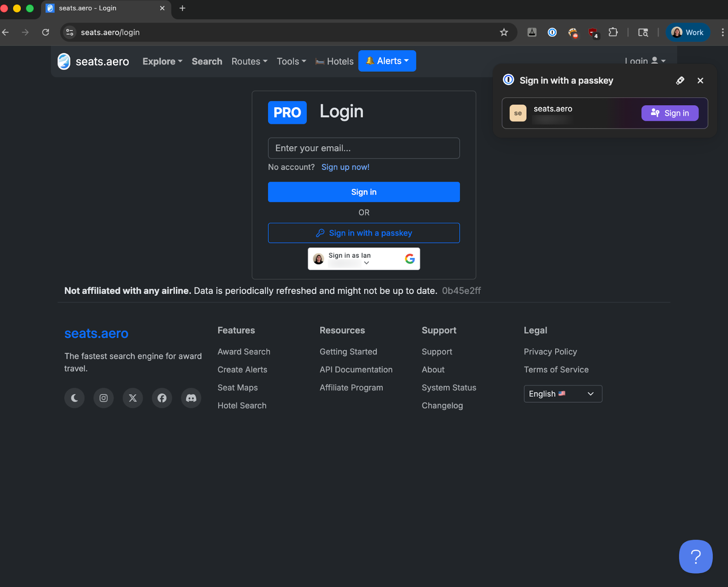Open the Affiliate Program link
This screenshot has height=587, width=728.
[351, 388]
